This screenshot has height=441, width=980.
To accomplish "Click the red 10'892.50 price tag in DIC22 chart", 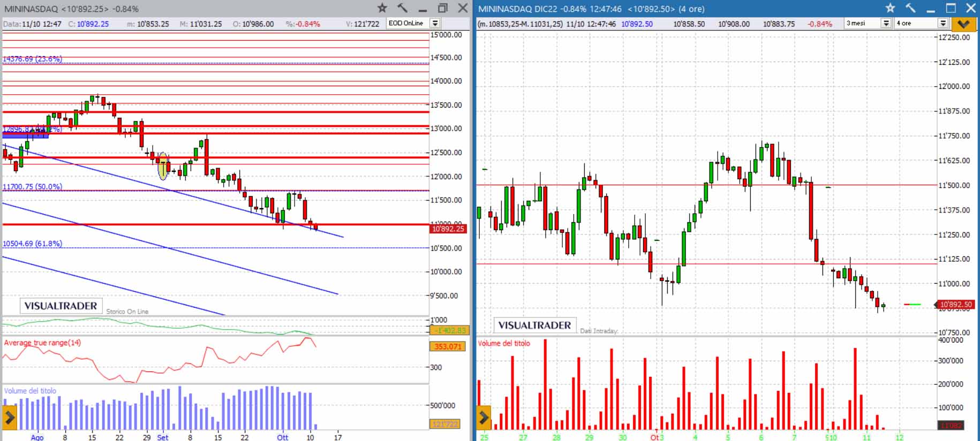I will point(955,305).
